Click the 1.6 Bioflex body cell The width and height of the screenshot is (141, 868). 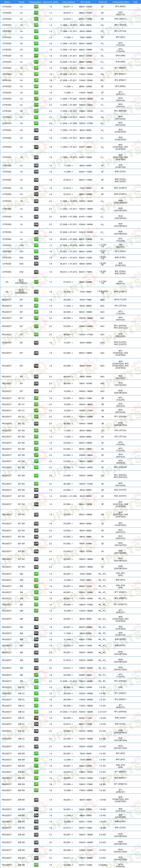point(103,865)
